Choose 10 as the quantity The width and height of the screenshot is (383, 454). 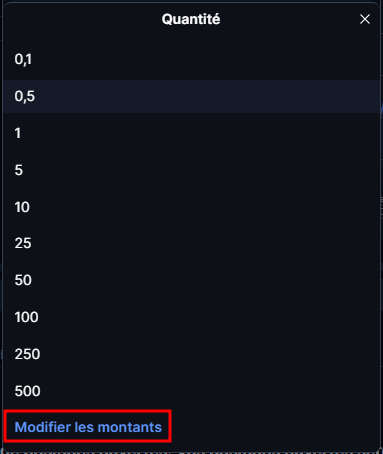pyautogui.click(x=192, y=207)
